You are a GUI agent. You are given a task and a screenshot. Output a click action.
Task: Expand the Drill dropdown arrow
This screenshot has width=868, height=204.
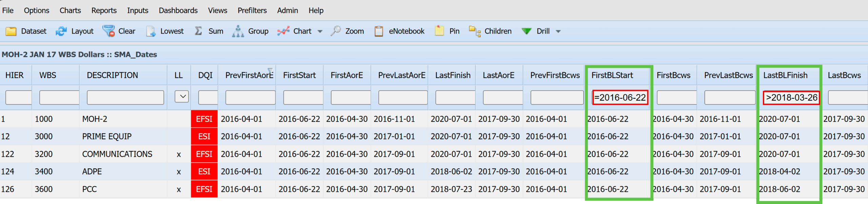pyautogui.click(x=558, y=32)
